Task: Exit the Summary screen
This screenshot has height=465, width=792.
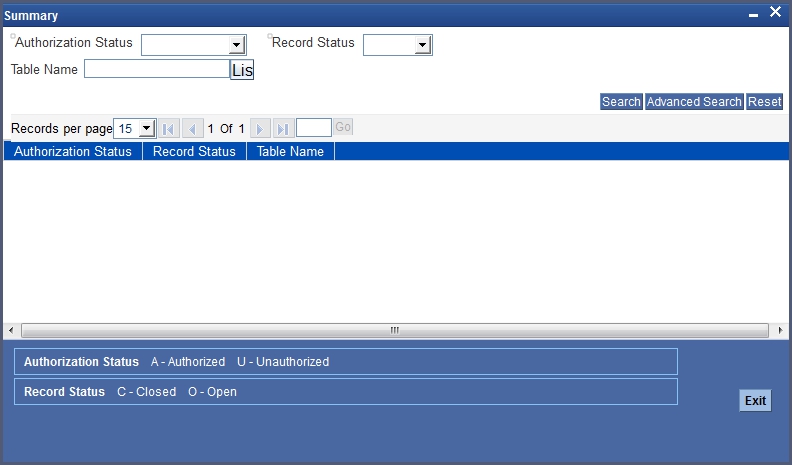Action: point(756,400)
